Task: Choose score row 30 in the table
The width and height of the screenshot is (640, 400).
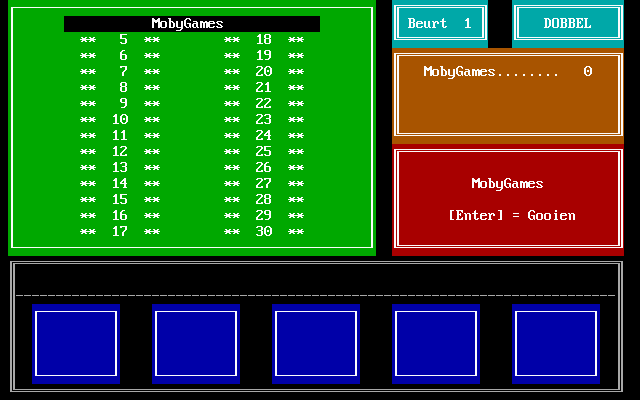Action: click(264, 232)
